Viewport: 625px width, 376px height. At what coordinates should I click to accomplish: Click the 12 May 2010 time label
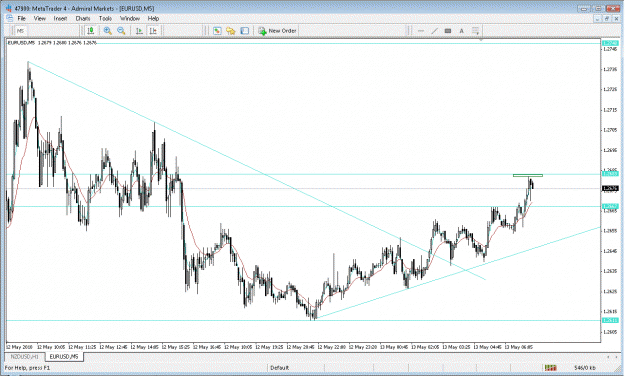(x=20, y=347)
